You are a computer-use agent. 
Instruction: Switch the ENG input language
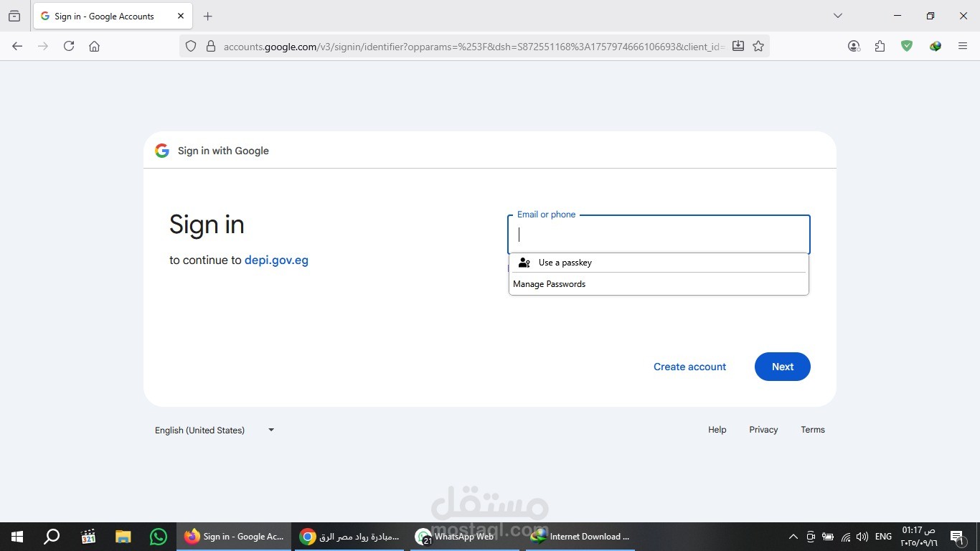click(x=883, y=537)
